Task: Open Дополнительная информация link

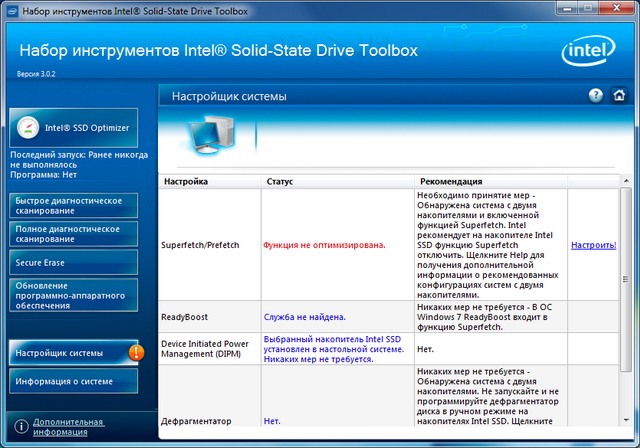Action: point(68,427)
